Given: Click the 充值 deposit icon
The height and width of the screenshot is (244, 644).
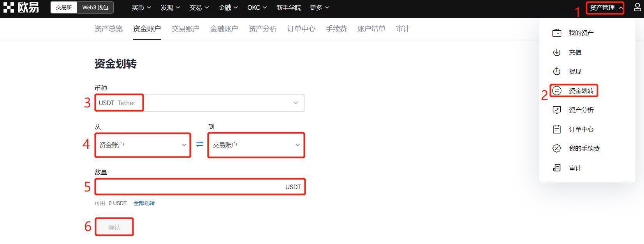Looking at the screenshot, I should pyautogui.click(x=557, y=52).
